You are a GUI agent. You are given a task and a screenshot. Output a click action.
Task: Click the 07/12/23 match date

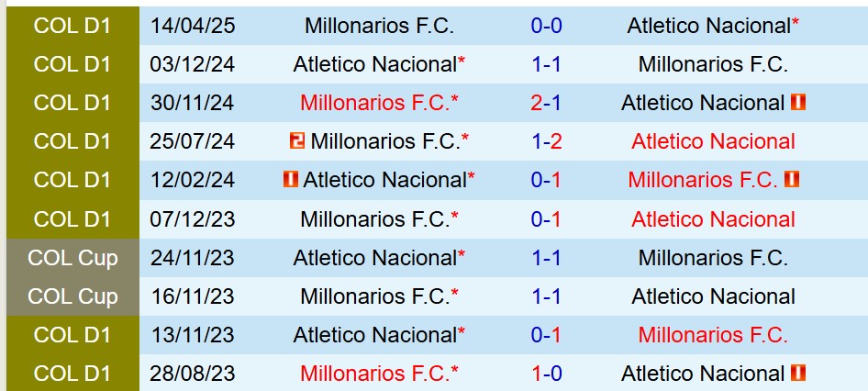[195, 219]
